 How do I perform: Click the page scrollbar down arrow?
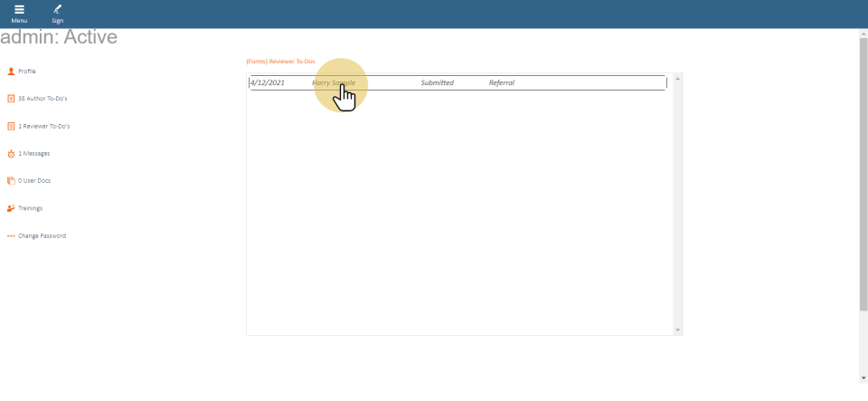(863, 377)
